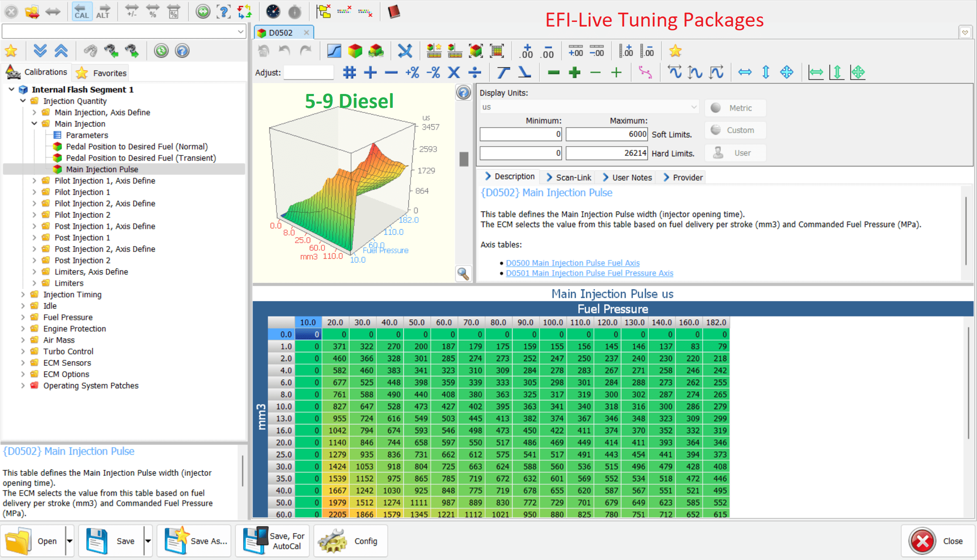Screen dimensions: 977x560
Task: Click the yellow star favorite icon in table toolbar
Action: pyautogui.click(x=675, y=51)
